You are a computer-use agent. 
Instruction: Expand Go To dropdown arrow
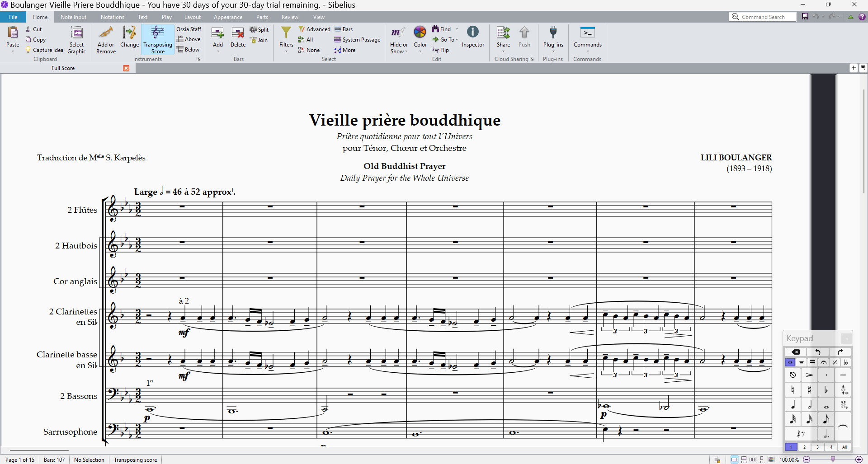point(457,40)
